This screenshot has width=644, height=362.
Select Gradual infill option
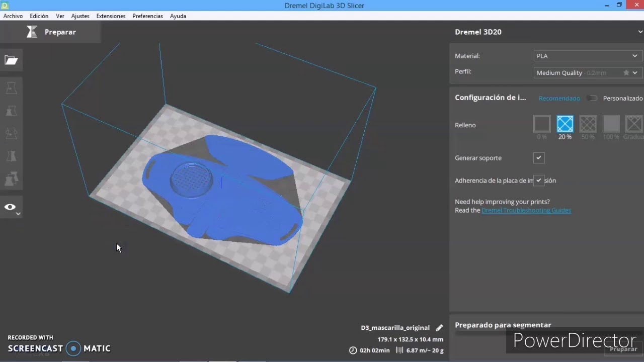pos(634,124)
